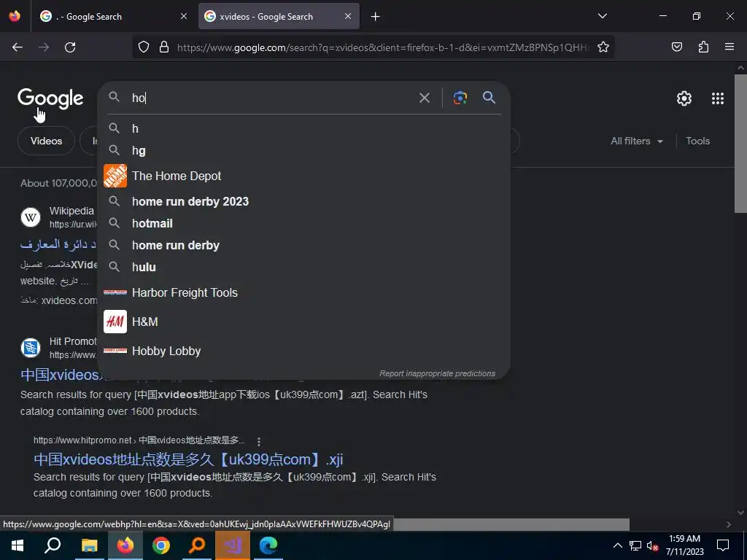Open the taskbar clock and date
This screenshot has width=747, height=560.
[x=684, y=545]
